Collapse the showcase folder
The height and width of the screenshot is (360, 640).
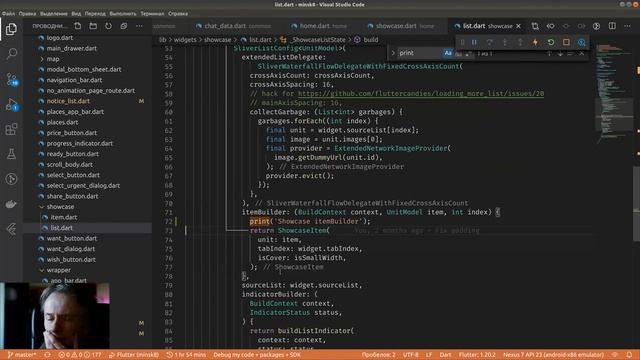pyautogui.click(x=60, y=207)
